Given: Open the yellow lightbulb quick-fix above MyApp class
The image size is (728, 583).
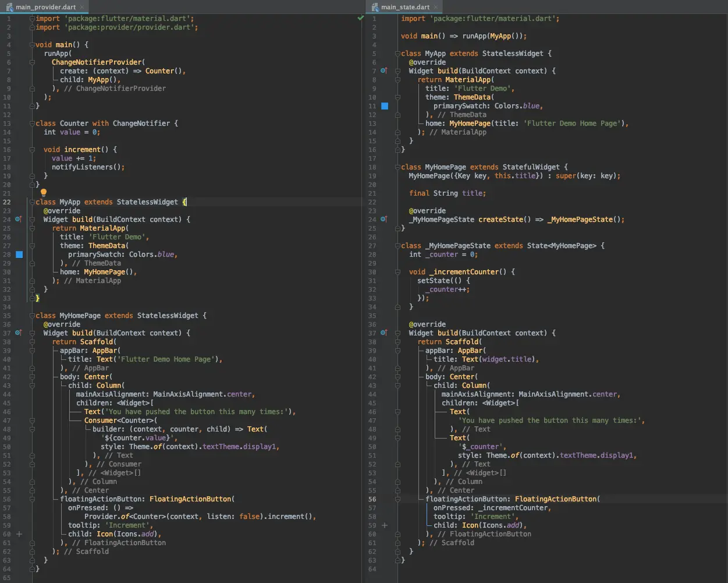Looking at the screenshot, I should pos(43,193).
